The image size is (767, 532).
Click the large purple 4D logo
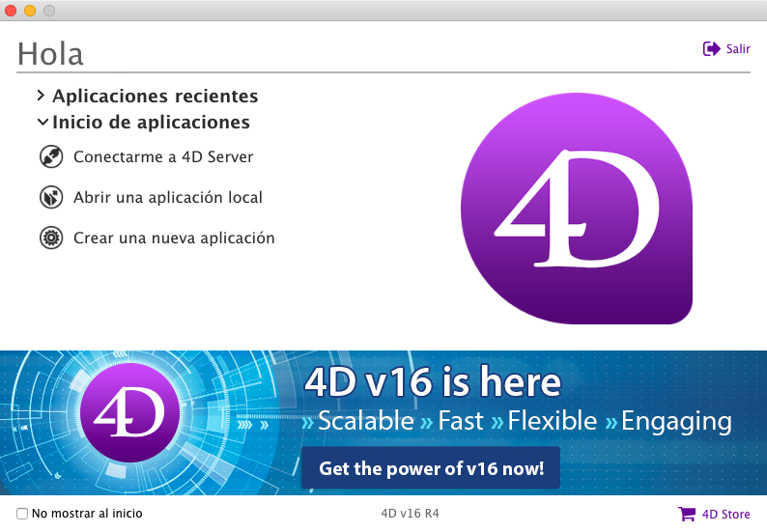(x=577, y=209)
